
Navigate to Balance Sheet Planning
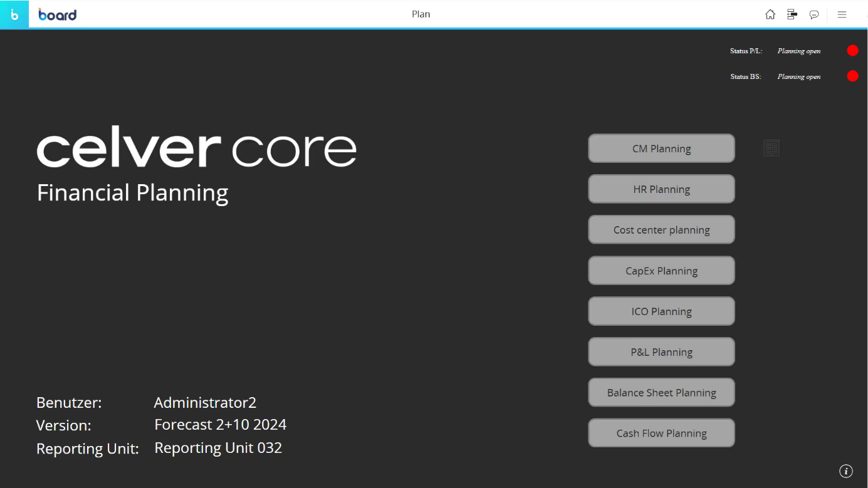point(661,393)
